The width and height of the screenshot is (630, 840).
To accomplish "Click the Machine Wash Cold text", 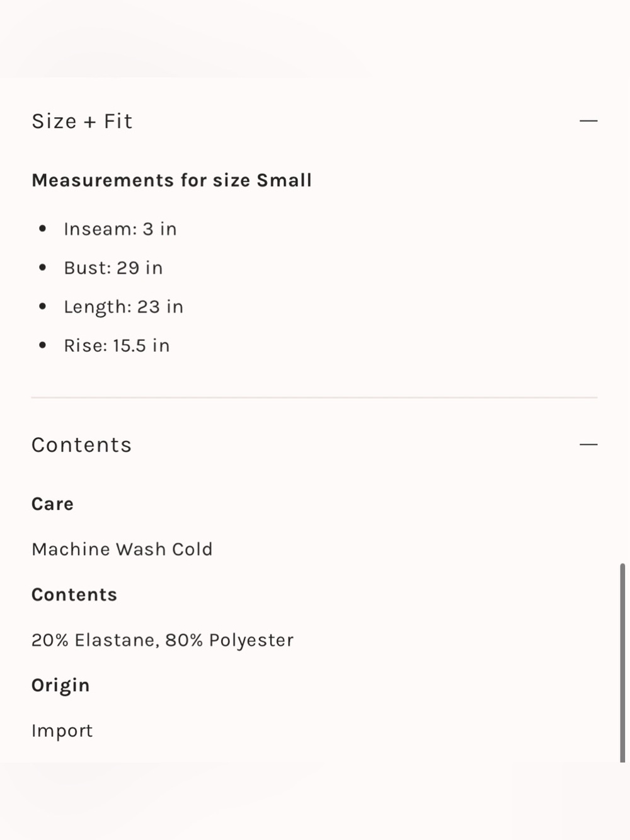I will [122, 549].
